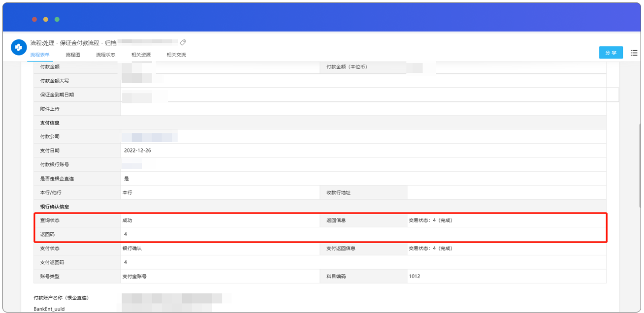644x313 pixels.
Task: Open the 相关交流 tab
Action: coord(176,55)
